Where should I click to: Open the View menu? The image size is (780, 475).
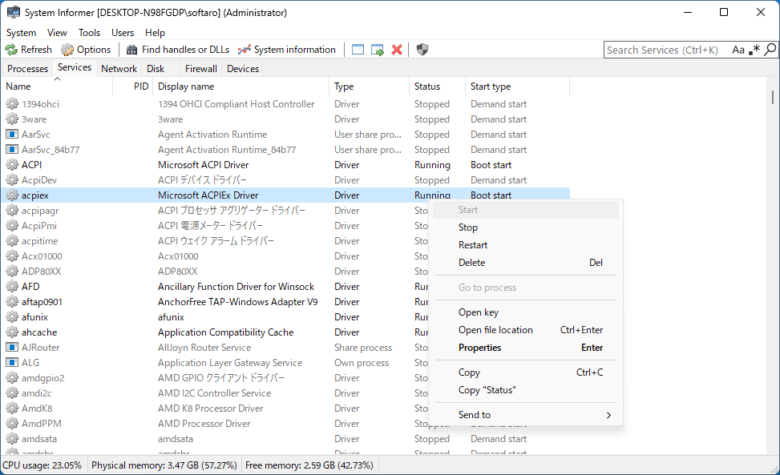click(x=57, y=33)
